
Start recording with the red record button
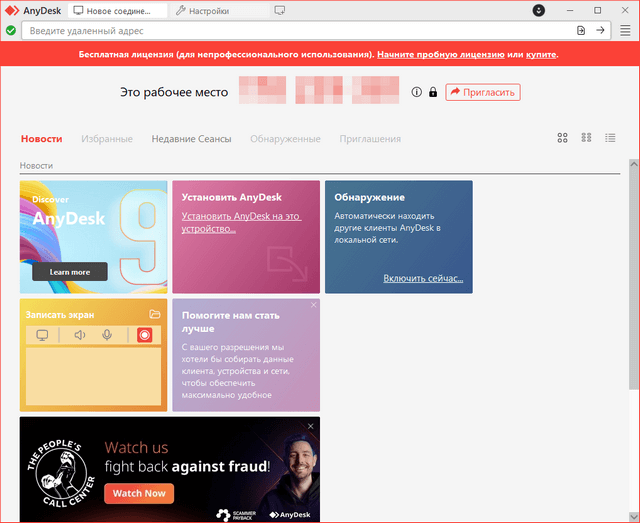tap(145, 335)
